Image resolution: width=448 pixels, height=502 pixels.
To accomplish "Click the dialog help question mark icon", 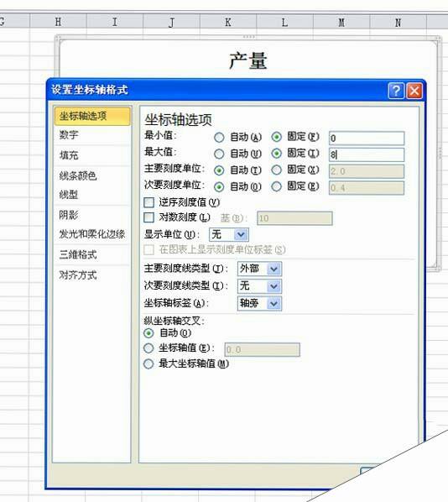I will (396, 91).
